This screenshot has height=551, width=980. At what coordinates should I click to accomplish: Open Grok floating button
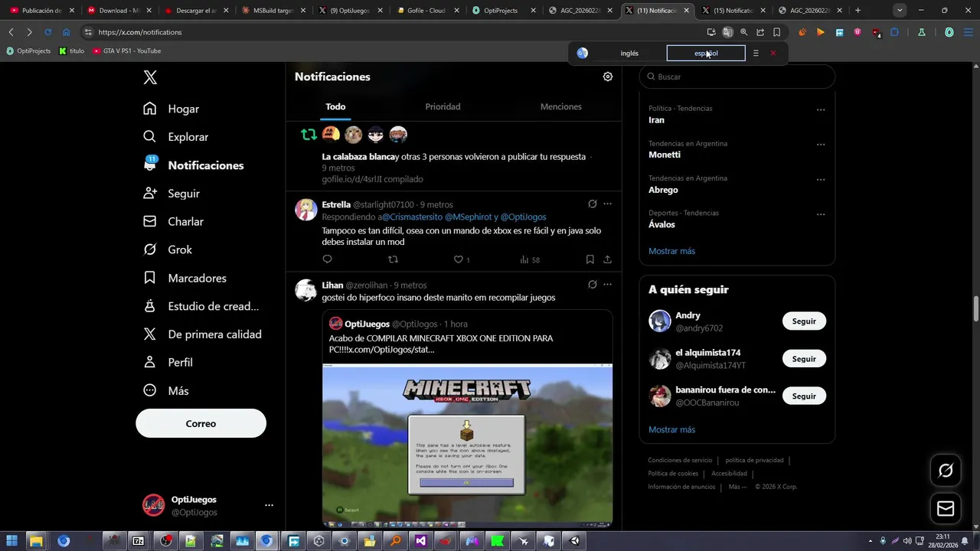(x=946, y=471)
